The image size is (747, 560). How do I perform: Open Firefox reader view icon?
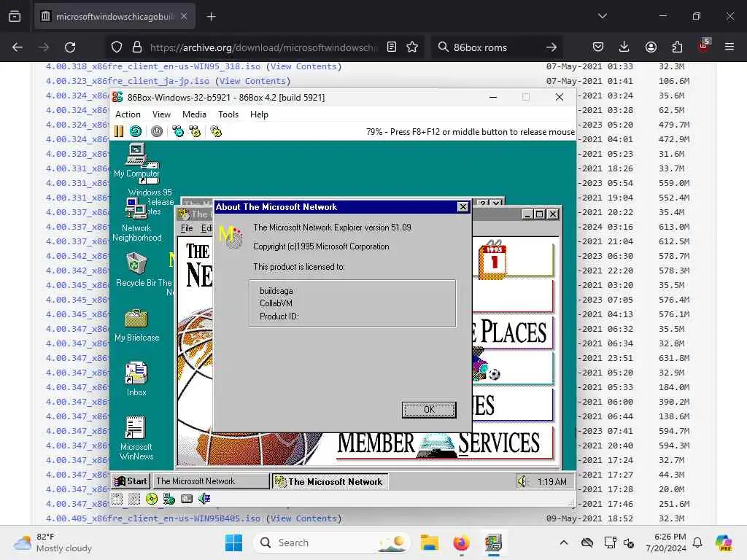coord(392,47)
